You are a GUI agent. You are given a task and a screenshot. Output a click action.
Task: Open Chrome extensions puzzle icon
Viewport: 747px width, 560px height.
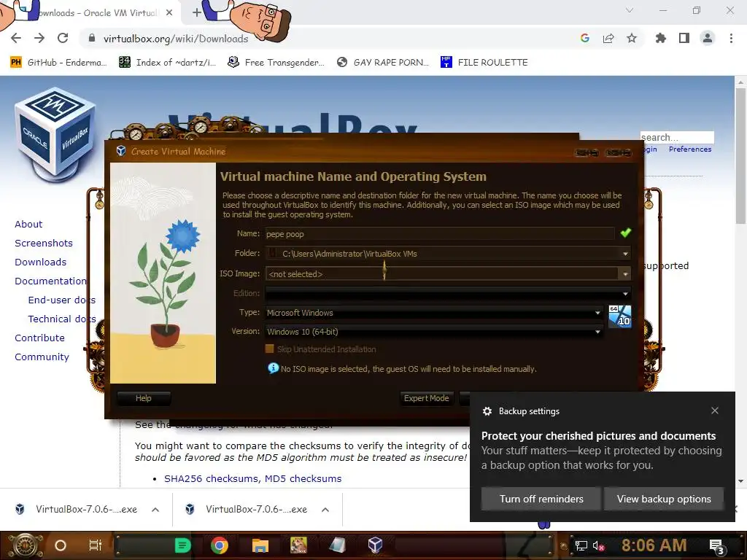click(x=661, y=39)
